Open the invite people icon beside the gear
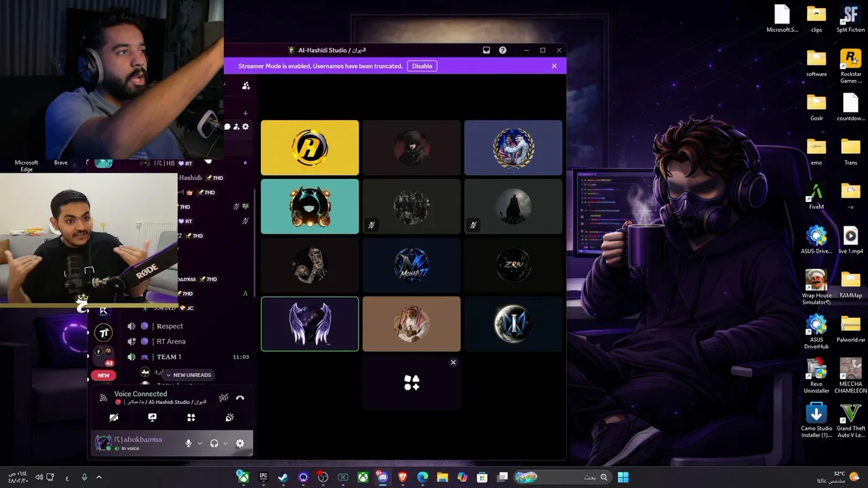The image size is (868, 488). click(236, 127)
